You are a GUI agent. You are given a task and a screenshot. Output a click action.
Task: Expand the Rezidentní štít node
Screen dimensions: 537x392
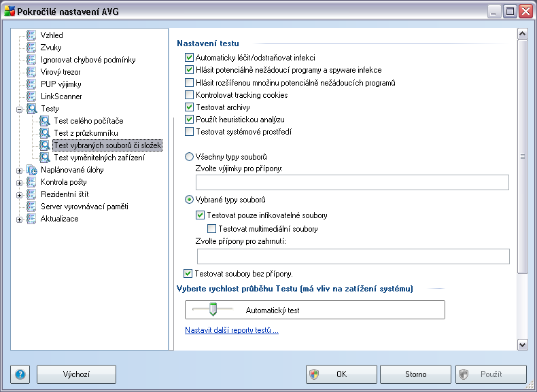[20, 196]
